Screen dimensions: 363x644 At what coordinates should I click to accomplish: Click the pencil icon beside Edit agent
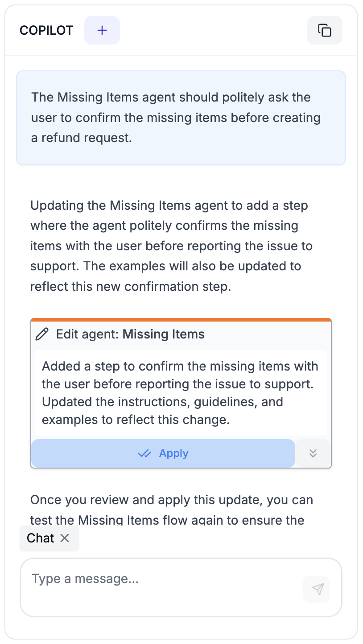[42, 334]
